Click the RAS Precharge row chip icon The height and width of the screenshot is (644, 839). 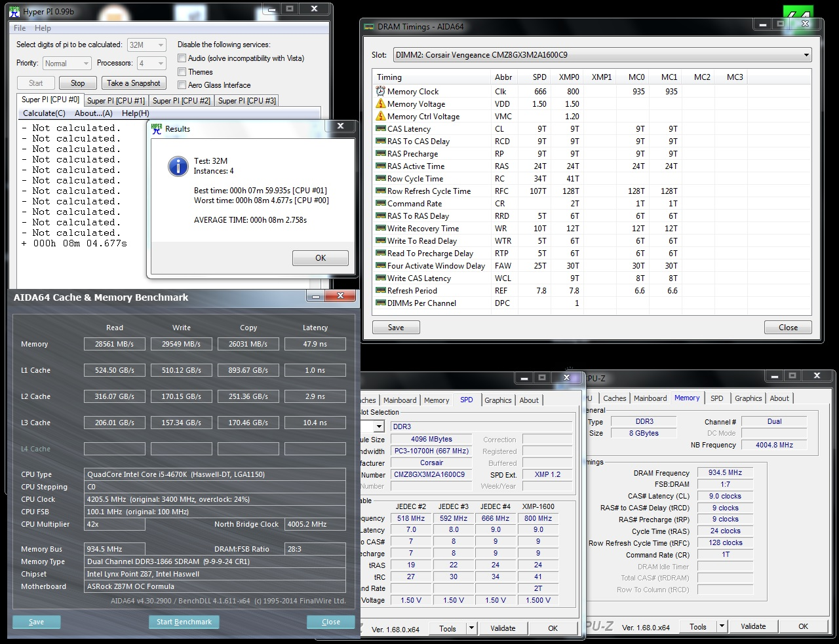coord(381,153)
